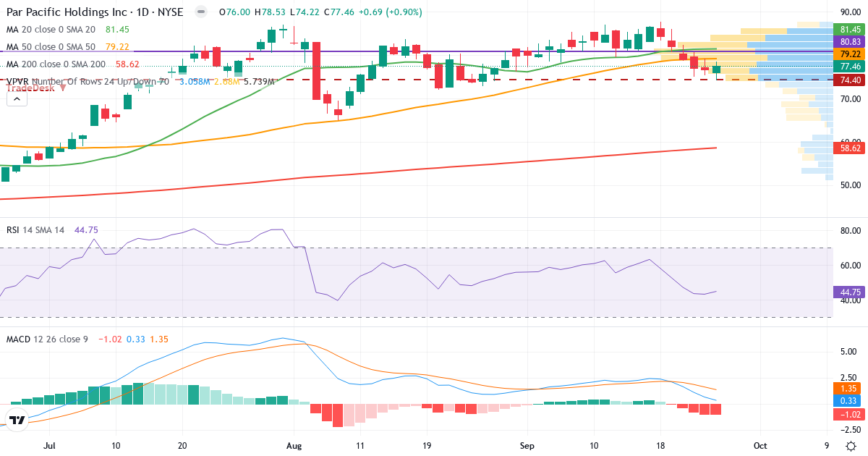Click the VPVR total volume 5.739M
The image size is (868, 456).
[259, 82]
